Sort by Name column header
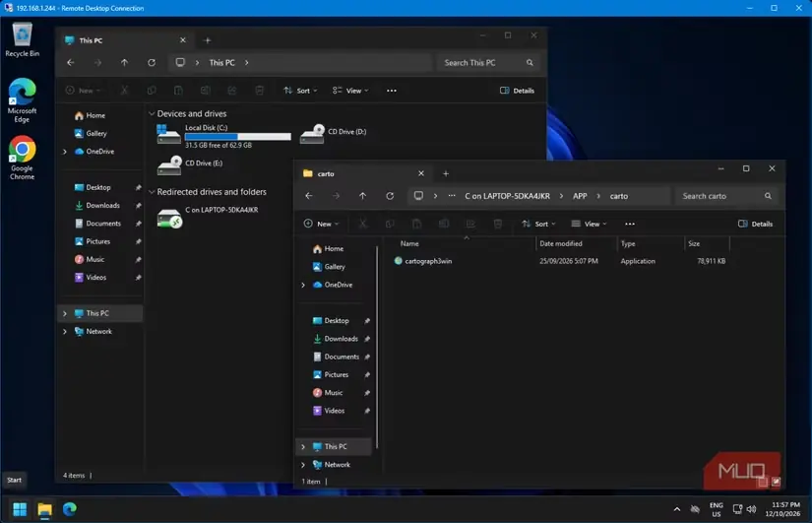This screenshot has height=523, width=812. point(409,243)
